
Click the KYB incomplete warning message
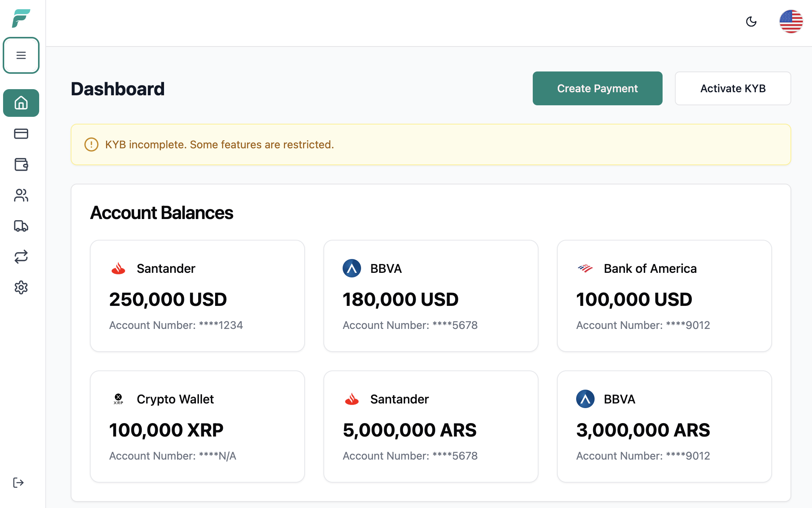point(219,144)
